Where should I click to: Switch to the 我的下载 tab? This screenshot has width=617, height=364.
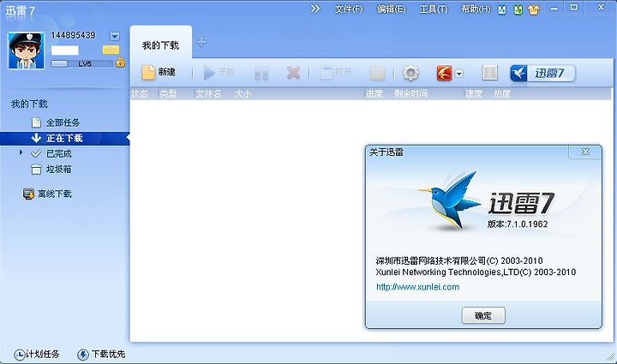pos(160,45)
